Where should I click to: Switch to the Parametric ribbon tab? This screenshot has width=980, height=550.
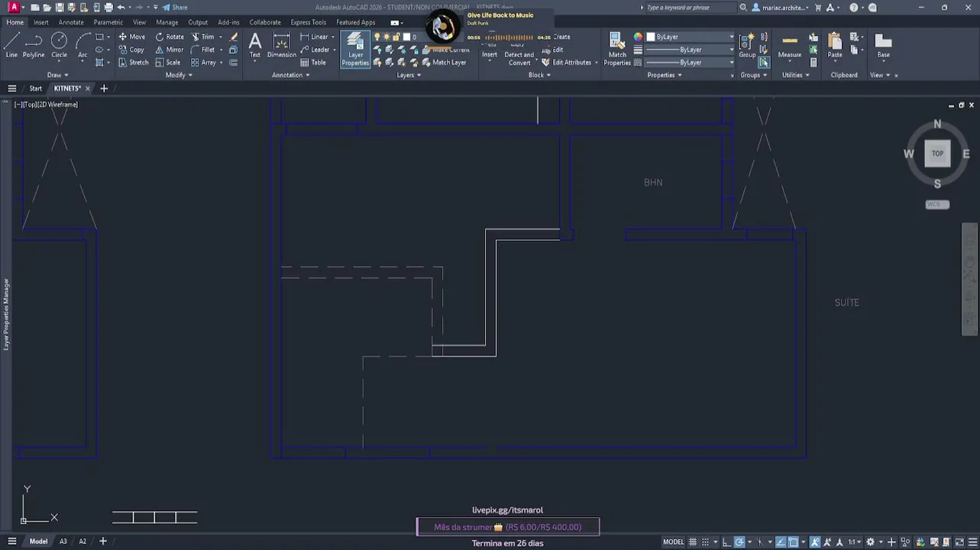[108, 22]
